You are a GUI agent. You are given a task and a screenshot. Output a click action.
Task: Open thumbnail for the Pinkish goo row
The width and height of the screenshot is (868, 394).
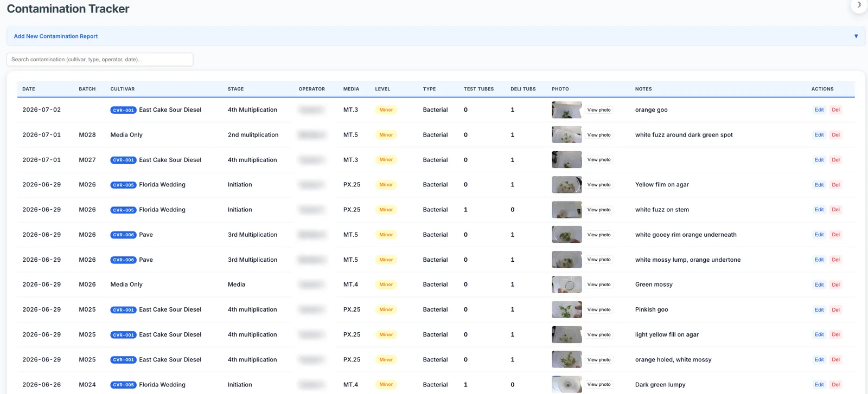(x=566, y=309)
